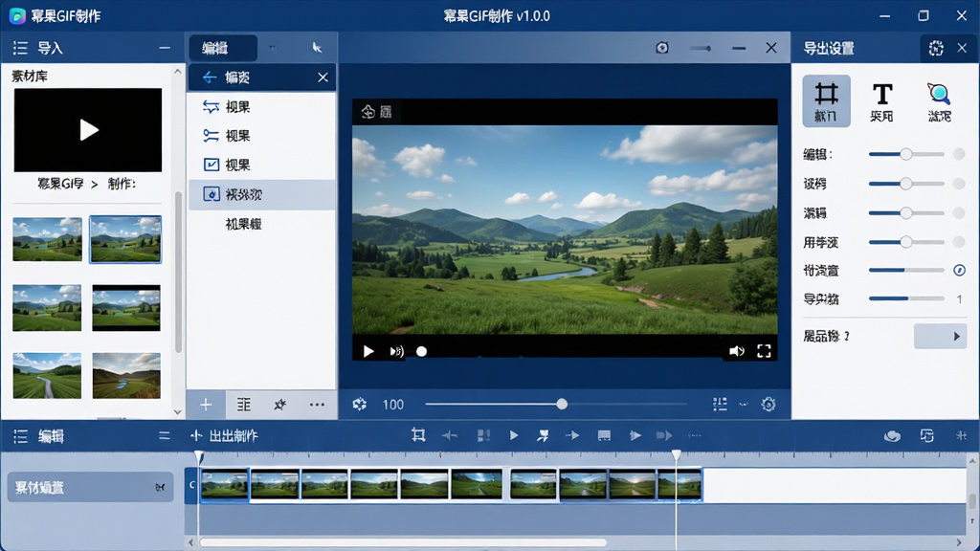Click the blue circle icon on fifth slider row
The width and height of the screenshot is (980, 551).
(959, 270)
